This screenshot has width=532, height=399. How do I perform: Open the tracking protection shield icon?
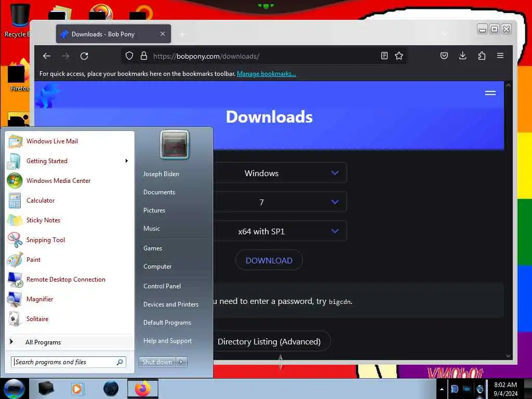pyautogui.click(x=129, y=56)
